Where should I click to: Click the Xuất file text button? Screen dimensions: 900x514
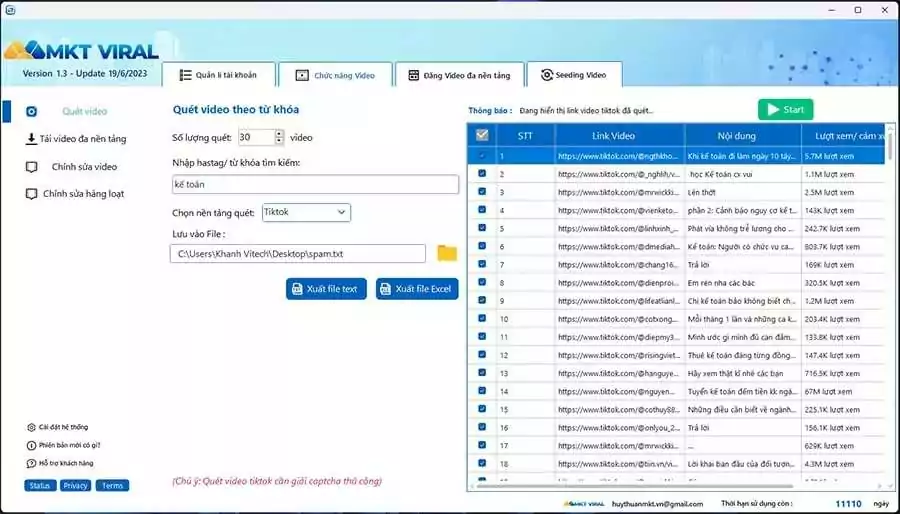pos(326,289)
